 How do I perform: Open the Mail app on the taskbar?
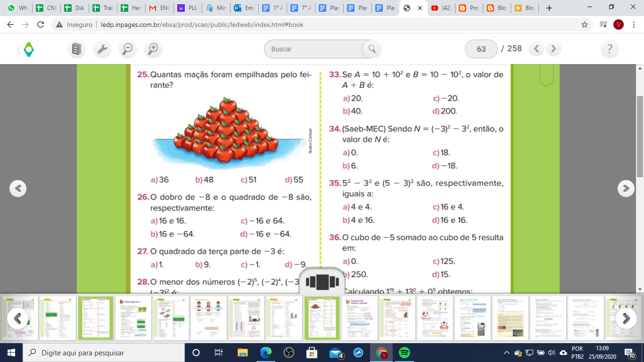click(x=336, y=353)
